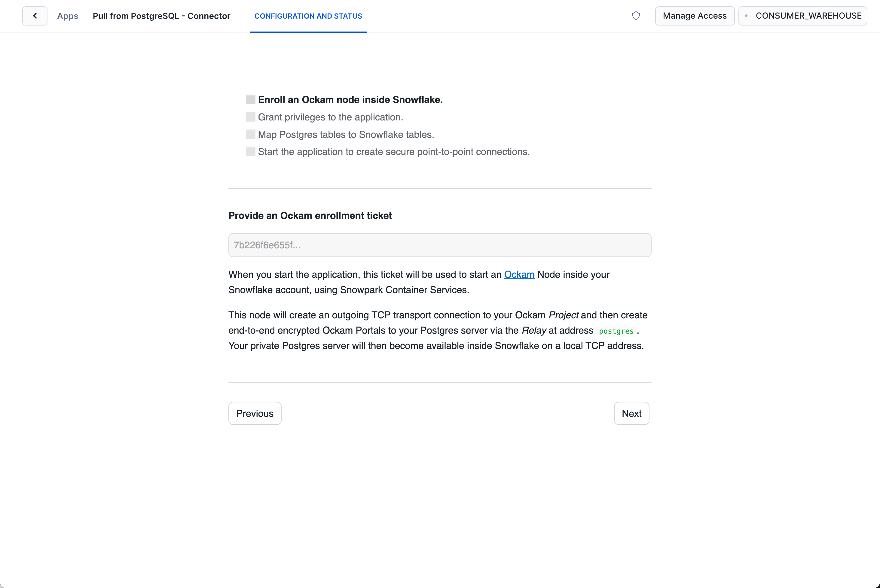Go to the Apps breadcrumb
The width and height of the screenshot is (880, 588).
coord(68,16)
